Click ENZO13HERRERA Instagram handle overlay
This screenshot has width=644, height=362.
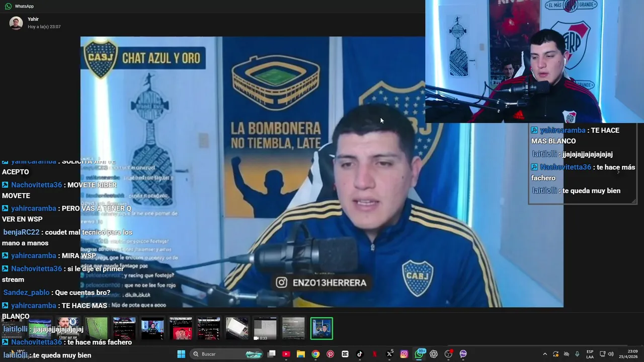[x=321, y=283]
